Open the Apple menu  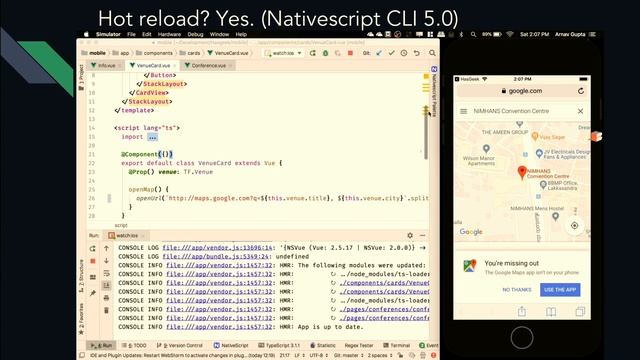click(86, 34)
